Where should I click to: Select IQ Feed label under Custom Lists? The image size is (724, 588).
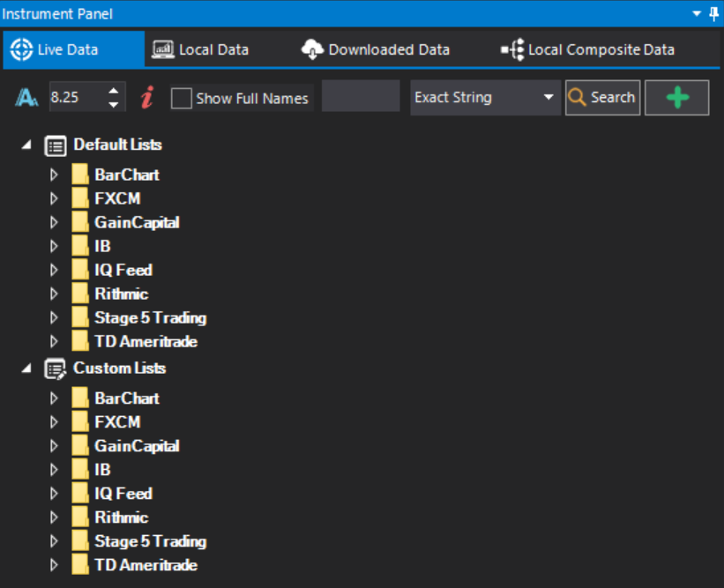pos(123,494)
